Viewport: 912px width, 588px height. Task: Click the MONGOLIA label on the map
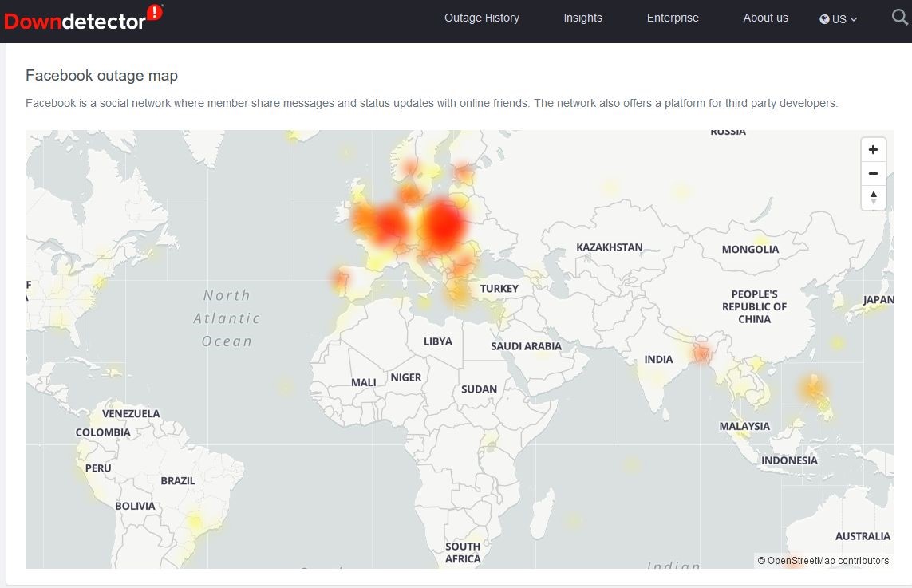pyautogui.click(x=750, y=250)
